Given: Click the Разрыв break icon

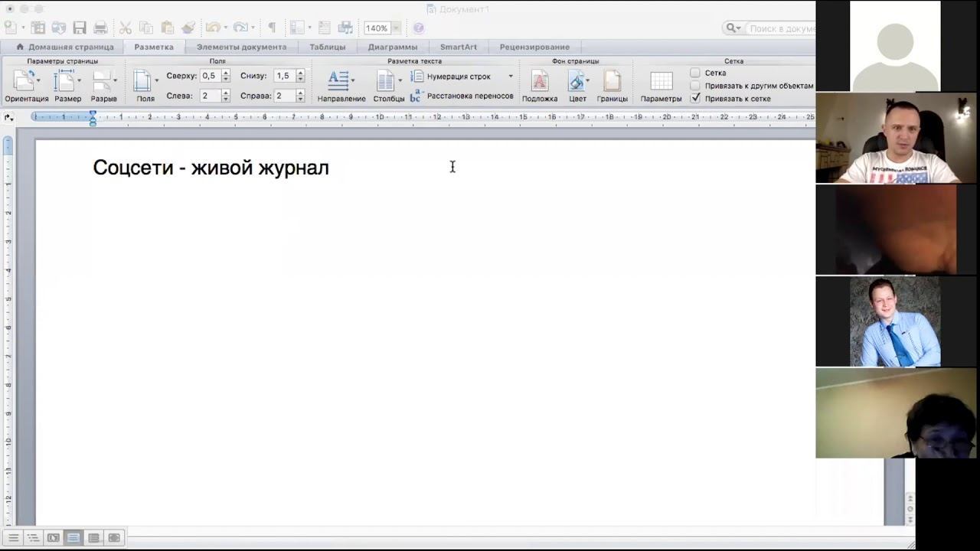Looking at the screenshot, I should [103, 80].
